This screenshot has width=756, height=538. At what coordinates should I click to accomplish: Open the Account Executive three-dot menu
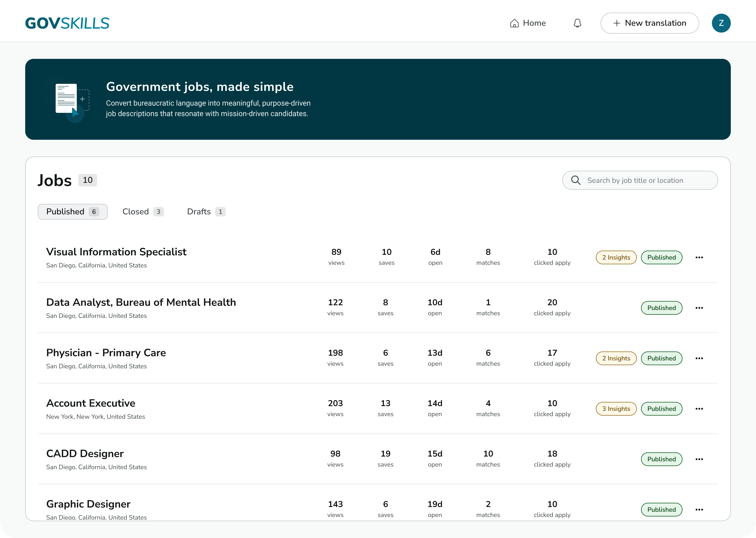[x=699, y=408]
